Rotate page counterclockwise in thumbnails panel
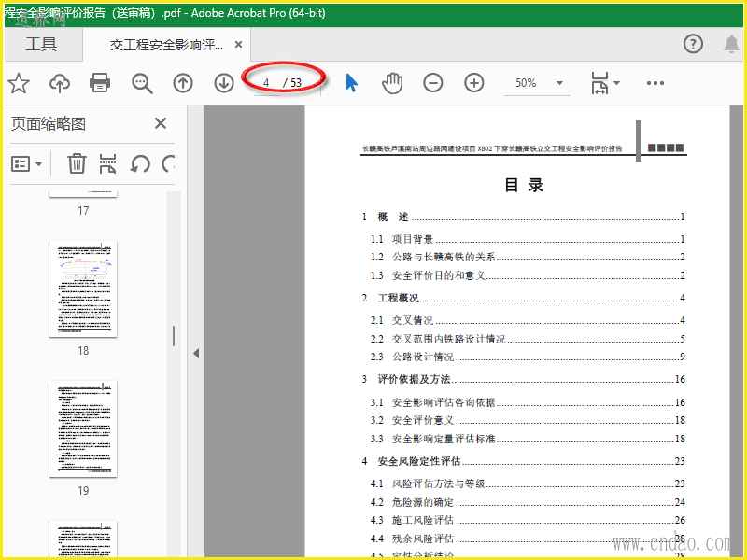This screenshot has width=747, height=560. [x=140, y=164]
